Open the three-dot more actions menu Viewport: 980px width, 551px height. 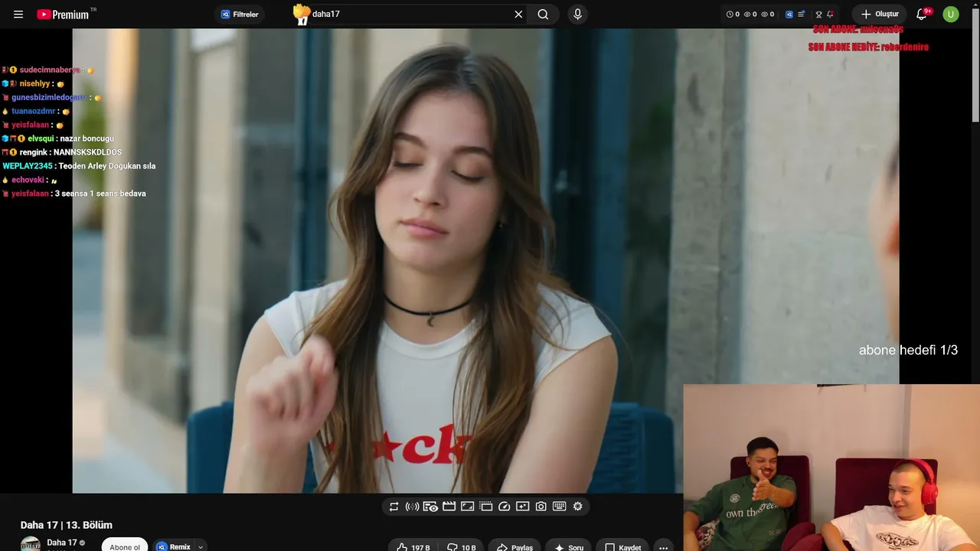point(664,546)
